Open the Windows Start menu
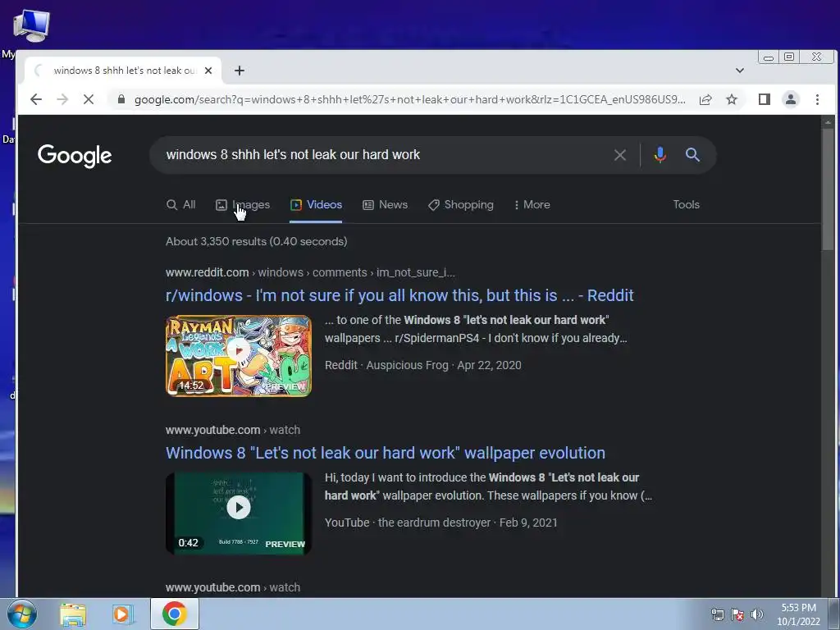The width and height of the screenshot is (840, 630). [x=22, y=614]
